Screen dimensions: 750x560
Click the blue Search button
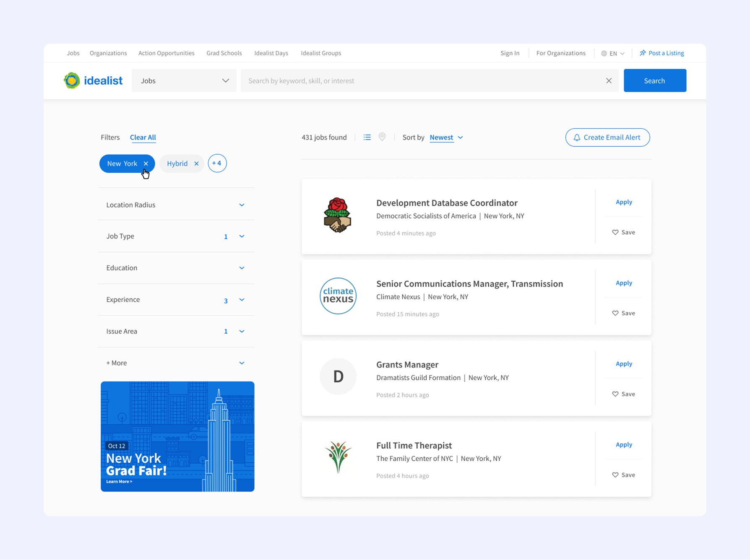pyautogui.click(x=655, y=80)
